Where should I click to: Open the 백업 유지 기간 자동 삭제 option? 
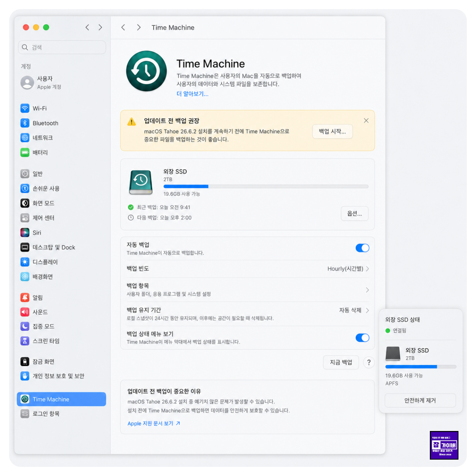(354, 310)
